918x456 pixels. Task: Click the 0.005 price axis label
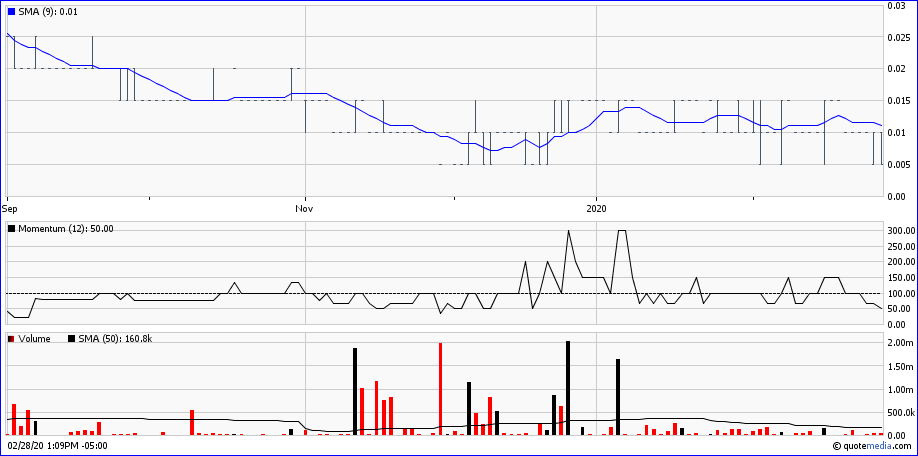(898, 165)
